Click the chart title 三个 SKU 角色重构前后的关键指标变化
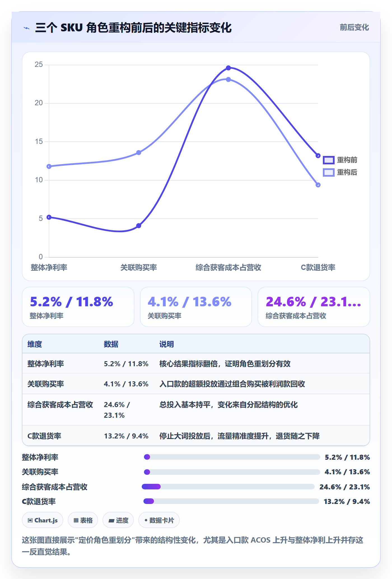 pos(133,27)
